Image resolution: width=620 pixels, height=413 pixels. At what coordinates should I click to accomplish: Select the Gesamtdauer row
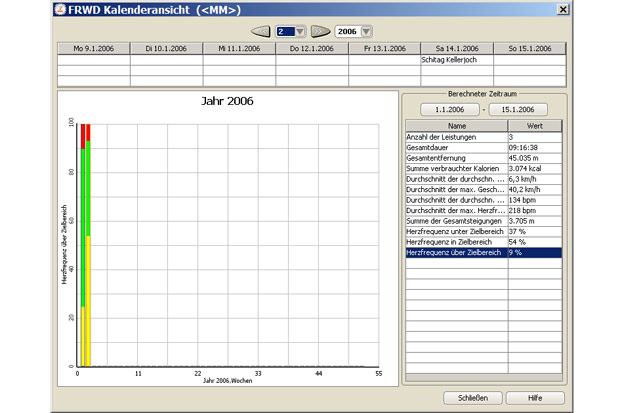(x=456, y=146)
